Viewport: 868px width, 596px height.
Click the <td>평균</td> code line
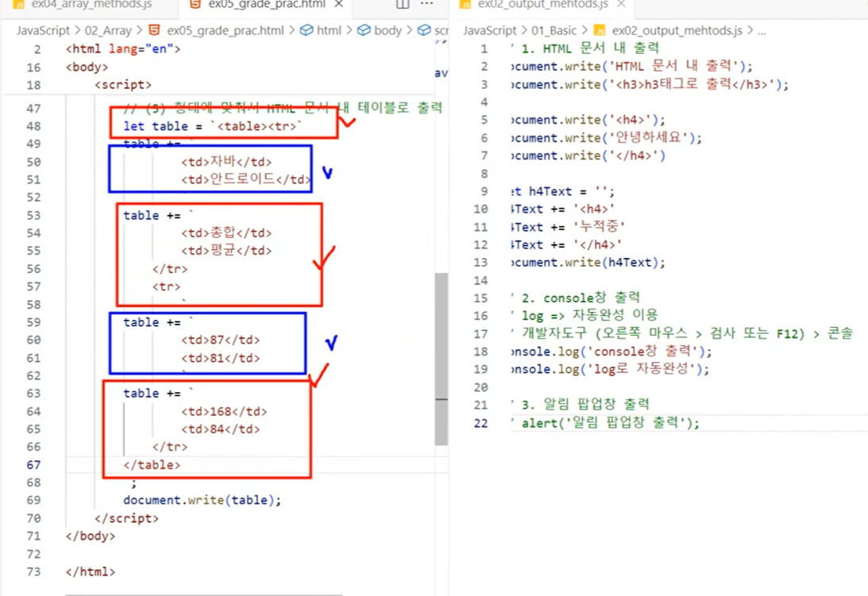pyautogui.click(x=226, y=250)
